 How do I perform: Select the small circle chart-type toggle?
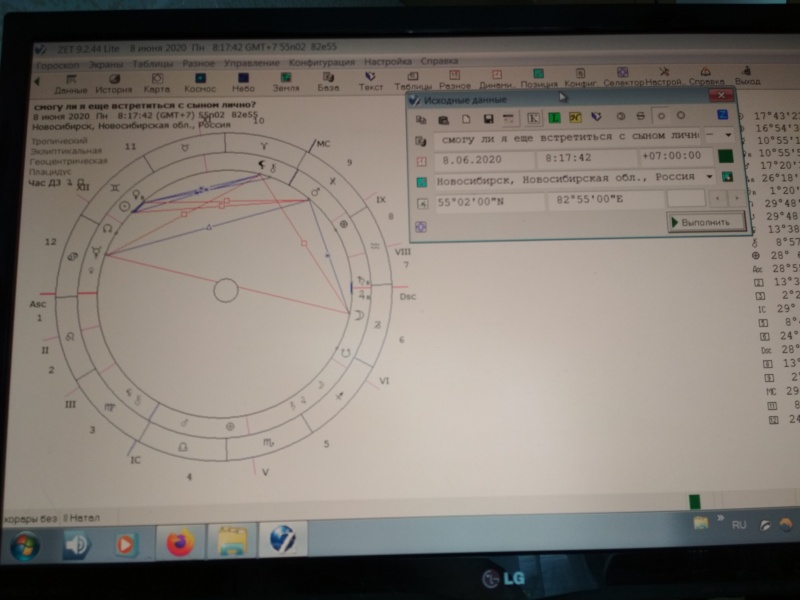click(x=661, y=116)
